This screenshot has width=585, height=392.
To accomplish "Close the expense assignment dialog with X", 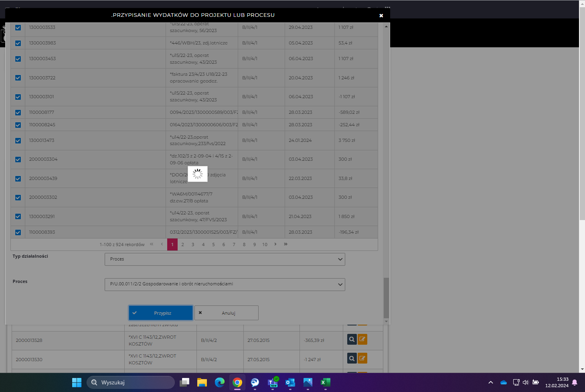I will [x=381, y=16].
